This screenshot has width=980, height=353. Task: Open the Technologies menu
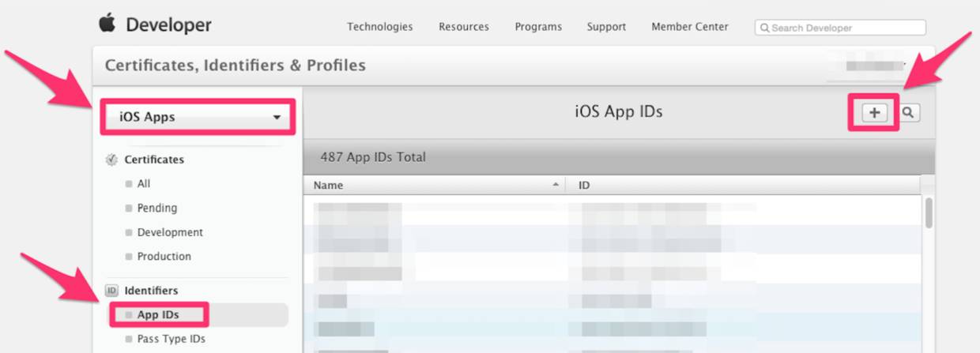click(380, 27)
